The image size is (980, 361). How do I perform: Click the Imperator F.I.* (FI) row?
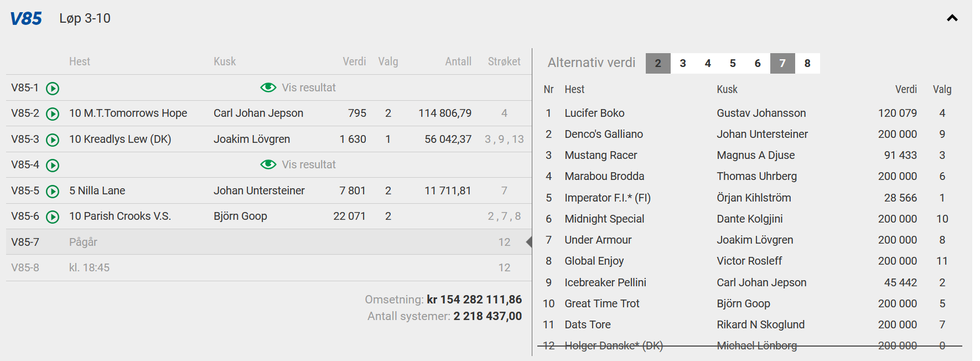pos(607,198)
